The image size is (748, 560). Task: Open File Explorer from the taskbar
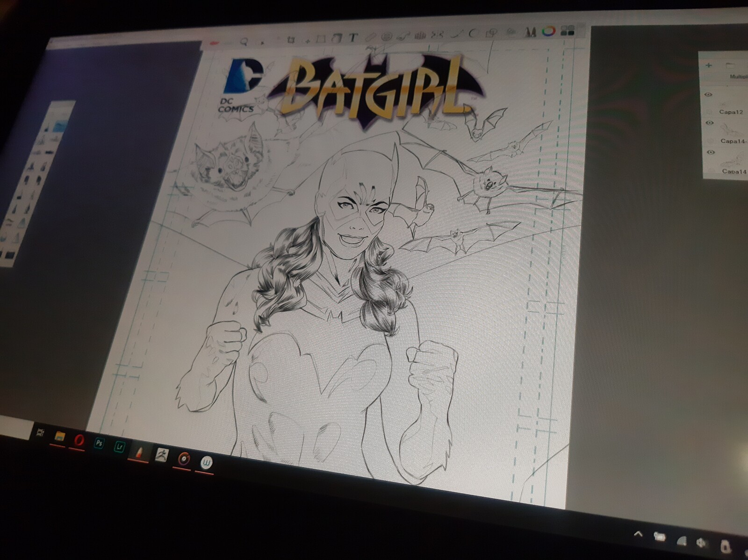59,437
